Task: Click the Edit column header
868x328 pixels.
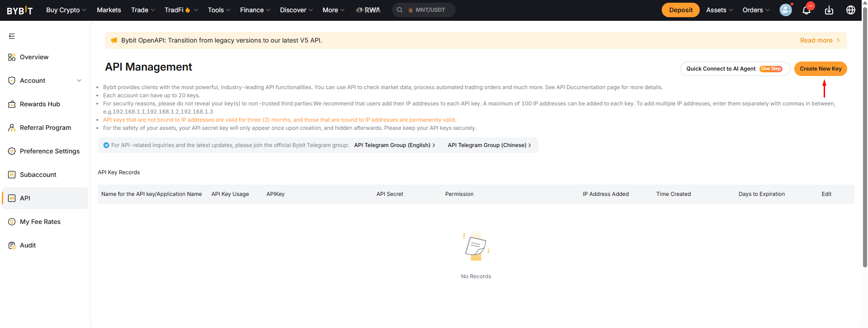Action: (826, 194)
